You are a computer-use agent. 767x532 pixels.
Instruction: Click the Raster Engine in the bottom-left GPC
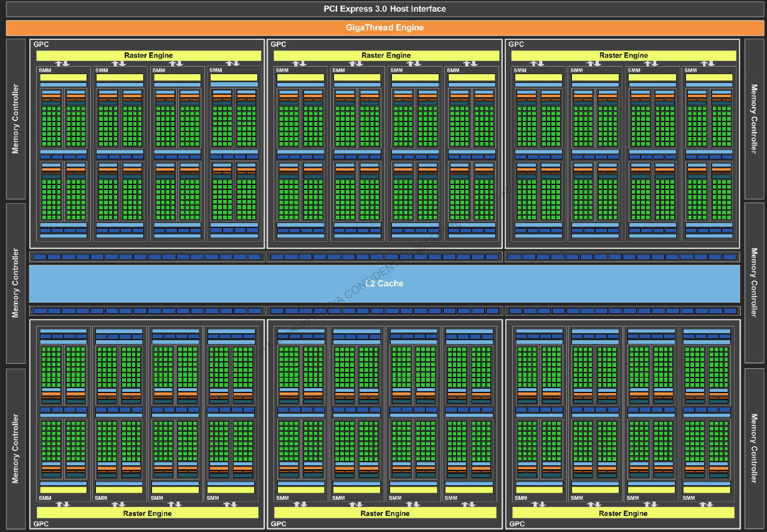(x=147, y=513)
